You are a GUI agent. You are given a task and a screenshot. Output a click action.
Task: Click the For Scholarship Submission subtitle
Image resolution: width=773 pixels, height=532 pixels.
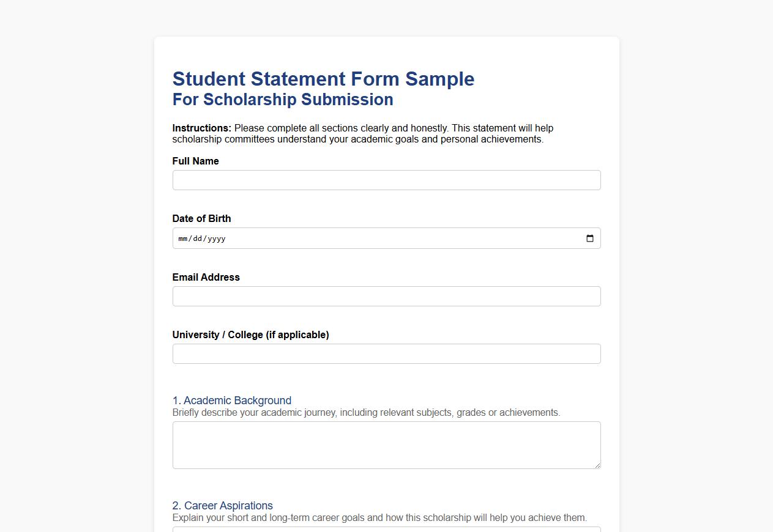click(x=283, y=99)
